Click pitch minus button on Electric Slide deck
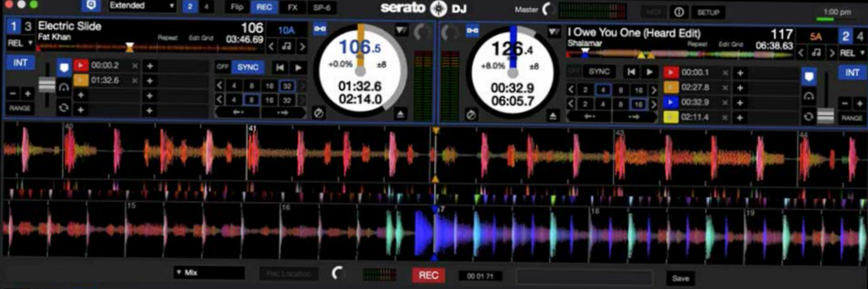The image size is (868, 289). (x=13, y=93)
